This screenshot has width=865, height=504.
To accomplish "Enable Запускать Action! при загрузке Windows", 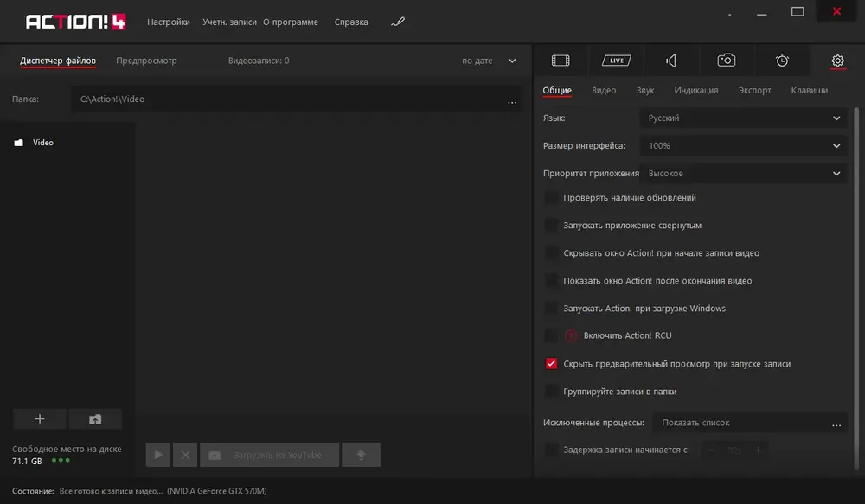I will [x=551, y=309].
